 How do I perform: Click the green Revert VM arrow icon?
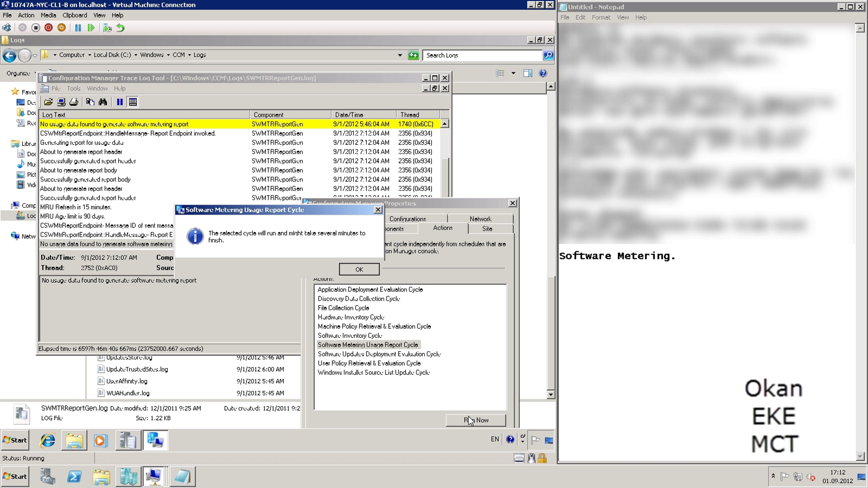click(x=120, y=28)
